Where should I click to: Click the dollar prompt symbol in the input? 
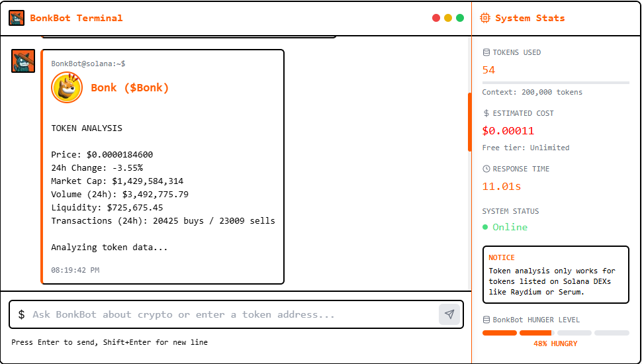(x=21, y=314)
